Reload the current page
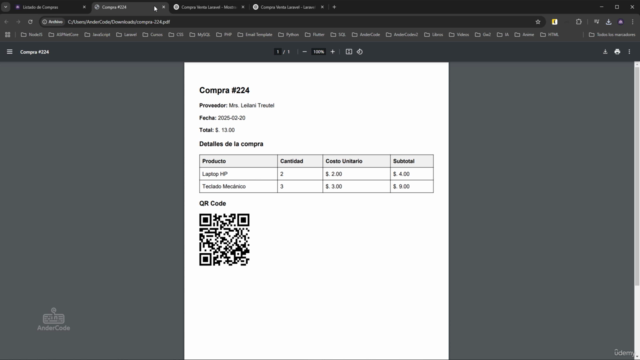Image resolution: width=640 pixels, height=360 pixels. [30, 22]
